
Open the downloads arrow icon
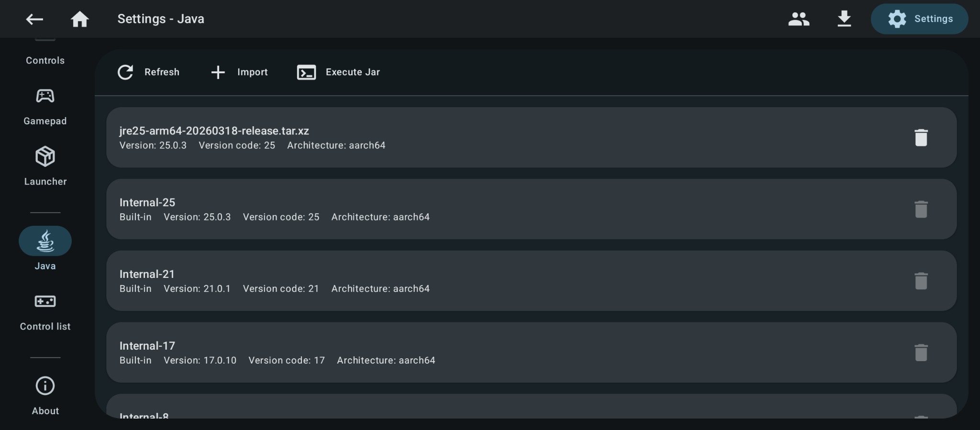[x=844, y=19]
